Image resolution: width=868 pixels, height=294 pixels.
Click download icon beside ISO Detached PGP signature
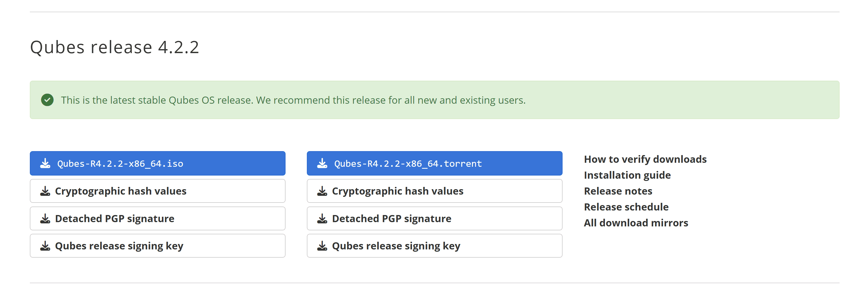click(45, 219)
